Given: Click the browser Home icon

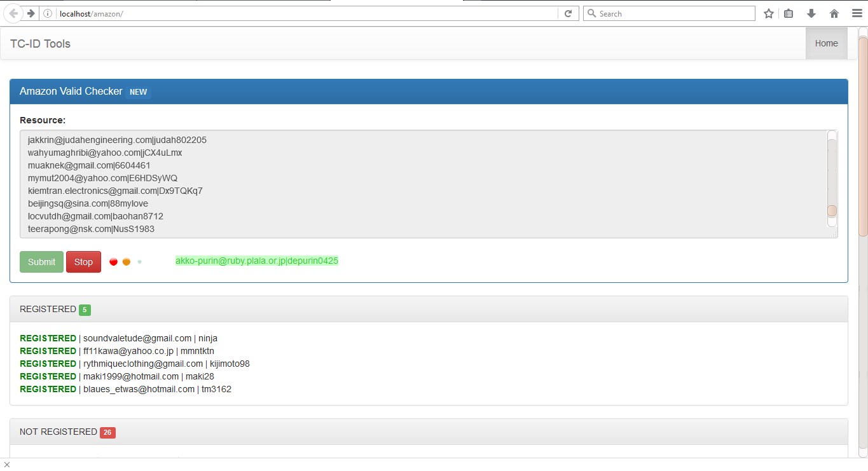Looking at the screenshot, I should [834, 13].
